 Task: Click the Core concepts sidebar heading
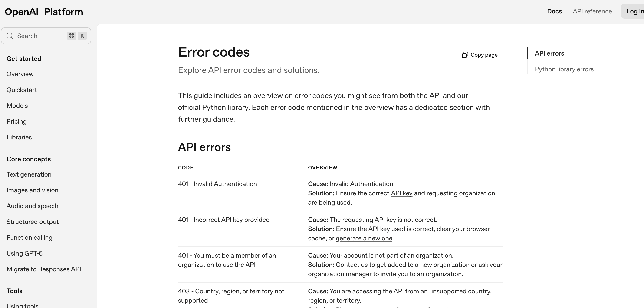coord(29,159)
